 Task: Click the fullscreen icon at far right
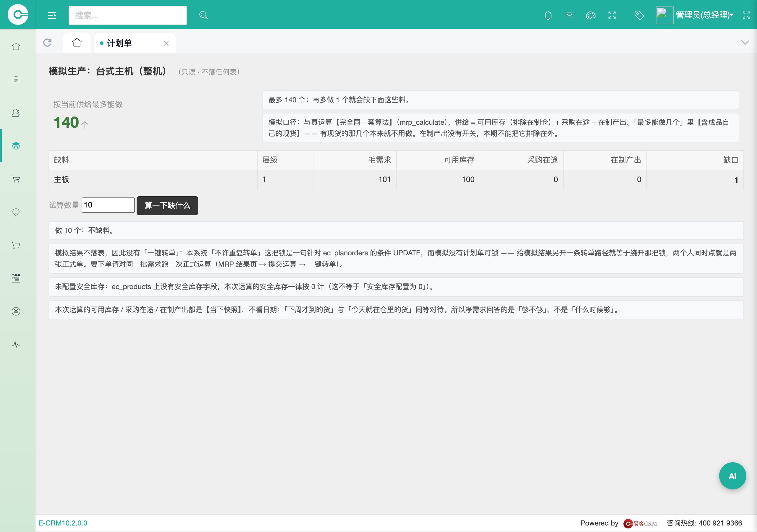pyautogui.click(x=746, y=15)
